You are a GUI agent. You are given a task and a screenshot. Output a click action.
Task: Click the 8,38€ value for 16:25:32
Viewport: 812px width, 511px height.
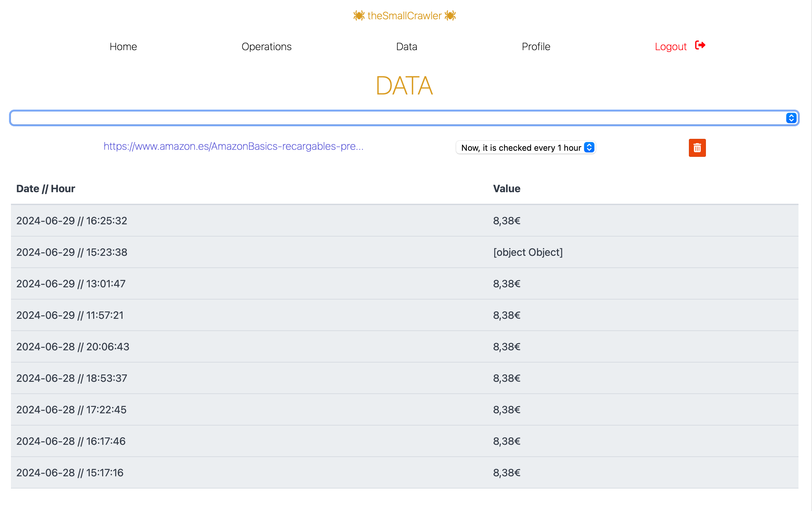(x=507, y=220)
